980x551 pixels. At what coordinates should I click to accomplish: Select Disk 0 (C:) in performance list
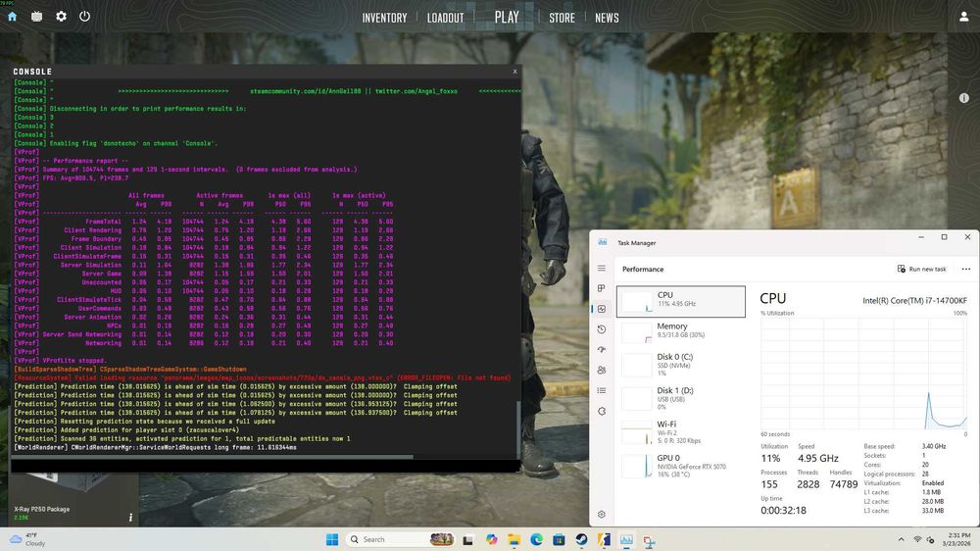[681, 364]
